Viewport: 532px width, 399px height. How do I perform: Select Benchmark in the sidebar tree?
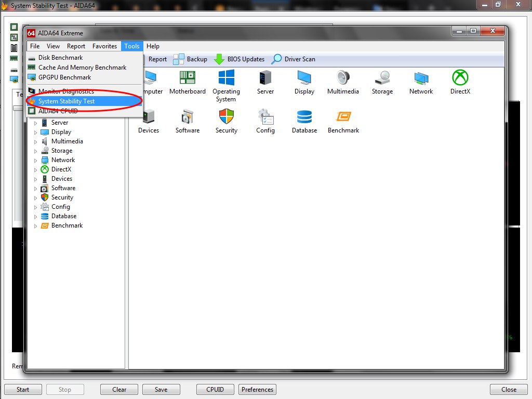point(67,225)
